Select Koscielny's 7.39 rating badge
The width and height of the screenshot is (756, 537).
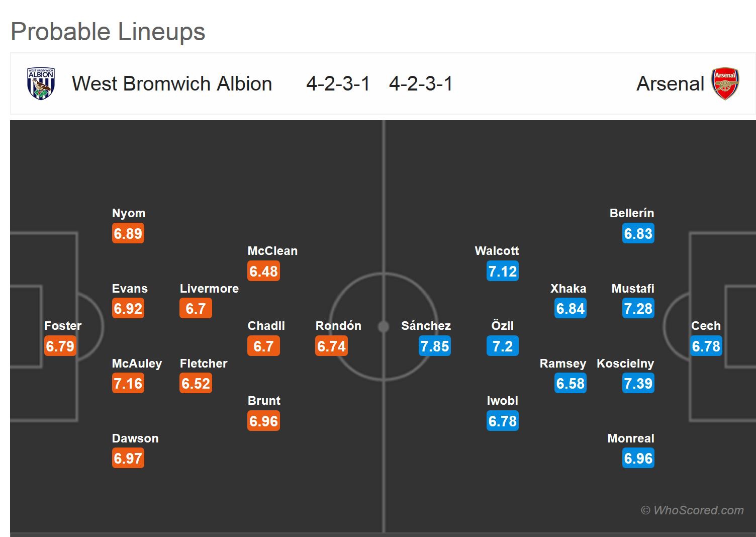638,384
